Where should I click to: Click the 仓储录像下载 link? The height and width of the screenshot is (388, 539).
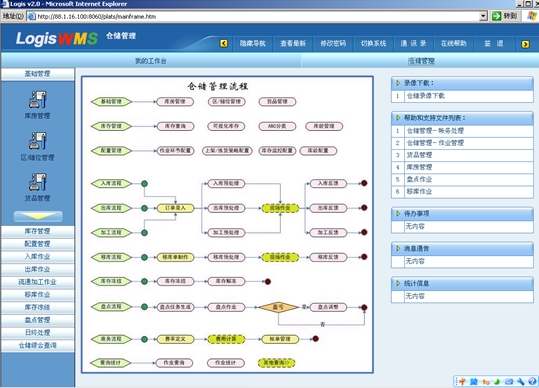click(426, 96)
